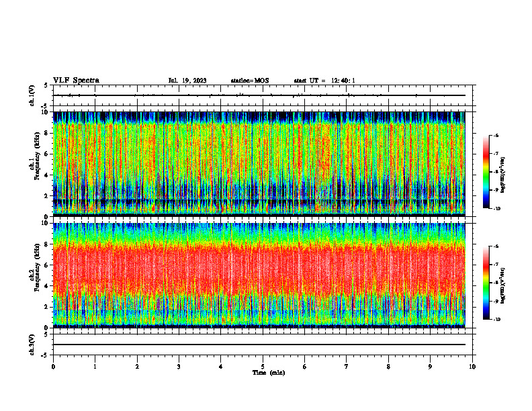
Task: Click the "4" kHz tick on ch.2 frequency axis
Action: [47, 286]
